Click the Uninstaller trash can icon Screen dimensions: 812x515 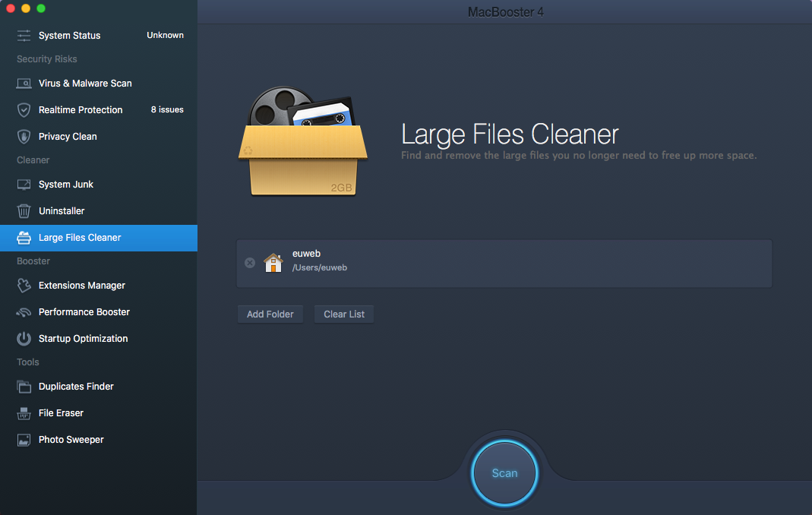[x=24, y=211]
